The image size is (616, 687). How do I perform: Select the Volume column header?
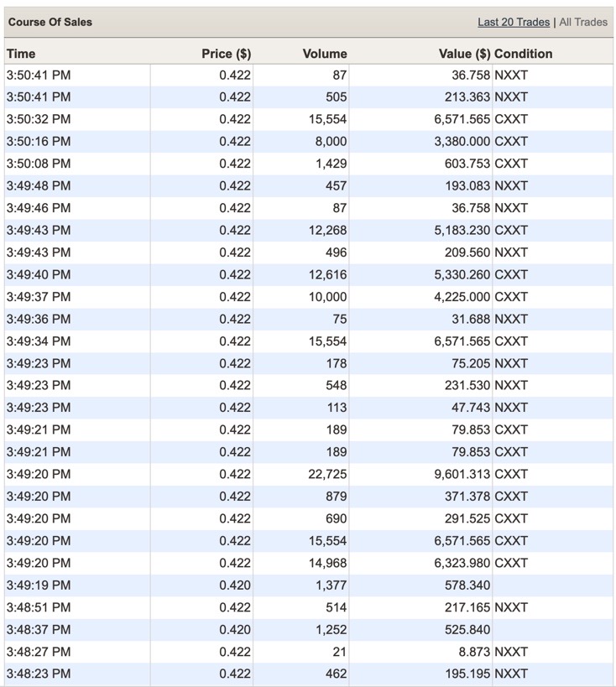pos(324,54)
